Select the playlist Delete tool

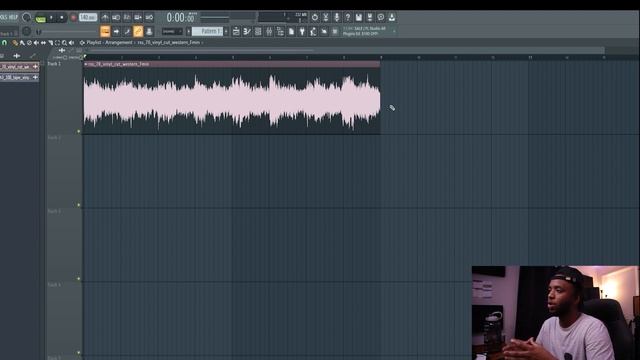[29, 42]
